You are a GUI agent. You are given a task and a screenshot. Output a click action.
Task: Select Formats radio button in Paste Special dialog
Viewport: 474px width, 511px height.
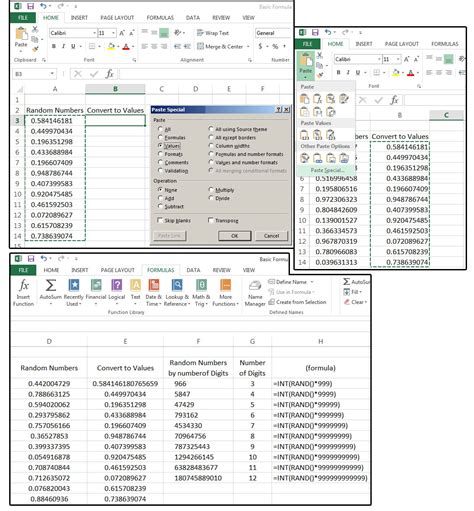(x=160, y=154)
